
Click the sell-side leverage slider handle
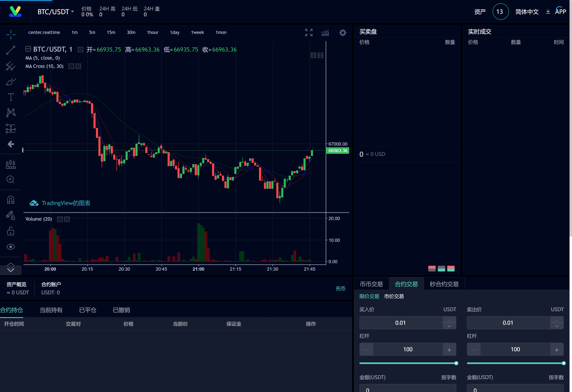(564, 363)
